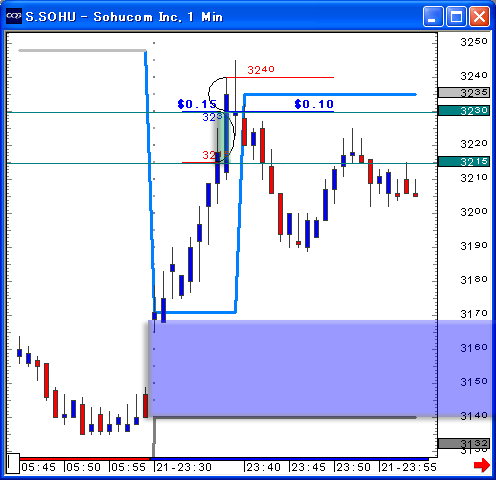The width and height of the screenshot is (496, 480).
Task: Click the red 3240 level label
Action: pos(261,70)
